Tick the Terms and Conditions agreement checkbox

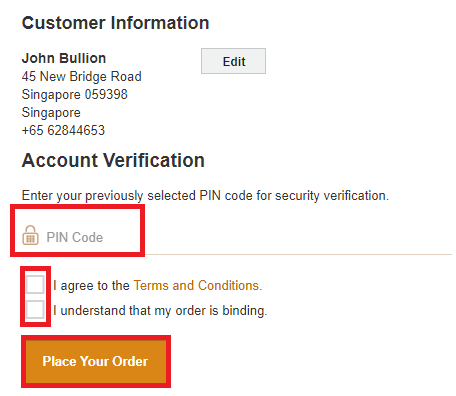(x=35, y=284)
